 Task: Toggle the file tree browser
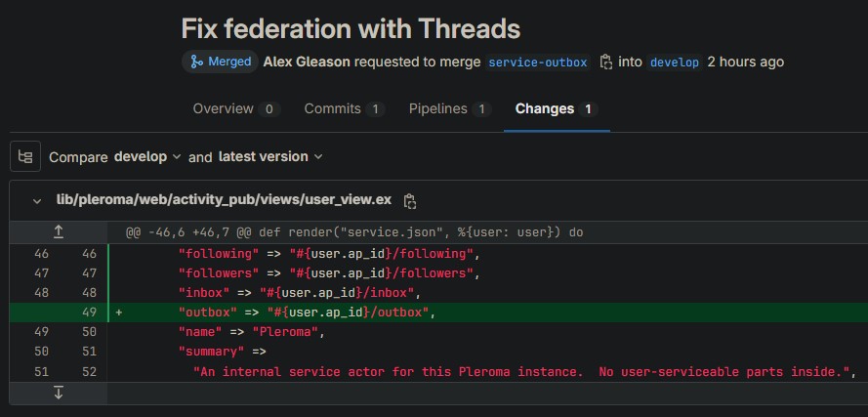[x=25, y=156]
